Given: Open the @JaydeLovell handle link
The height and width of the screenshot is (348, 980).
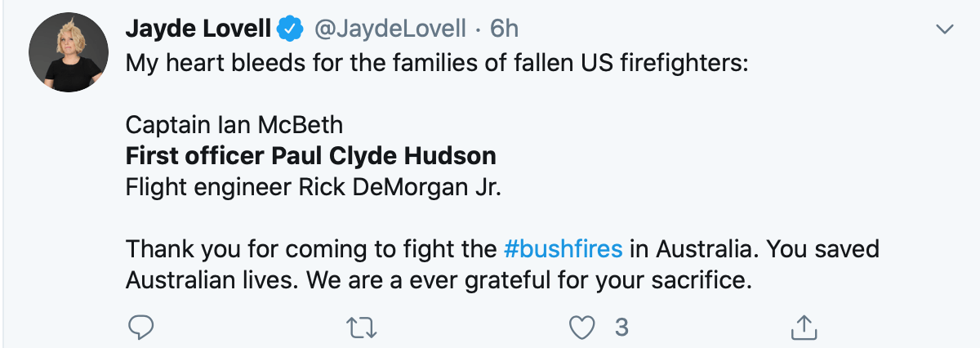Looking at the screenshot, I should click(x=390, y=30).
